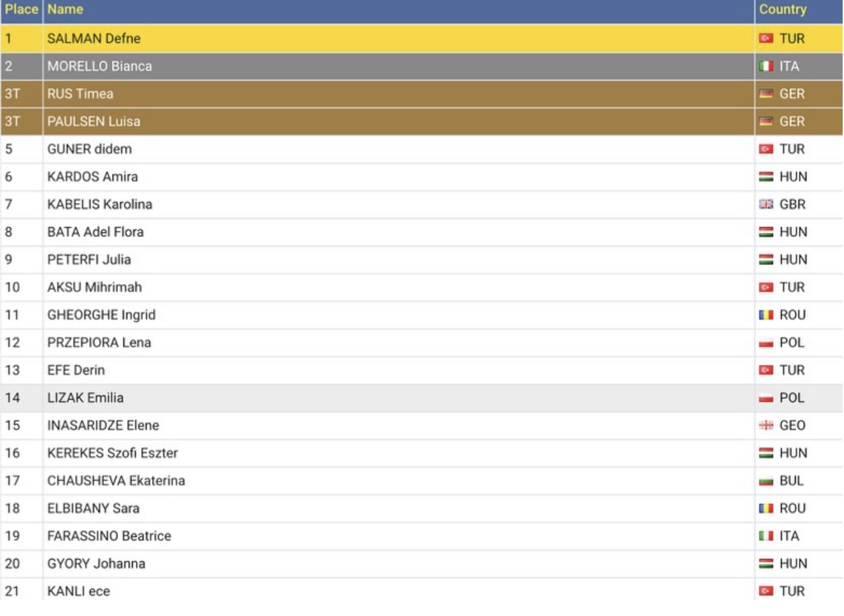Select the name KARDOS Amira
The height and width of the screenshot is (616, 844).
93,177
